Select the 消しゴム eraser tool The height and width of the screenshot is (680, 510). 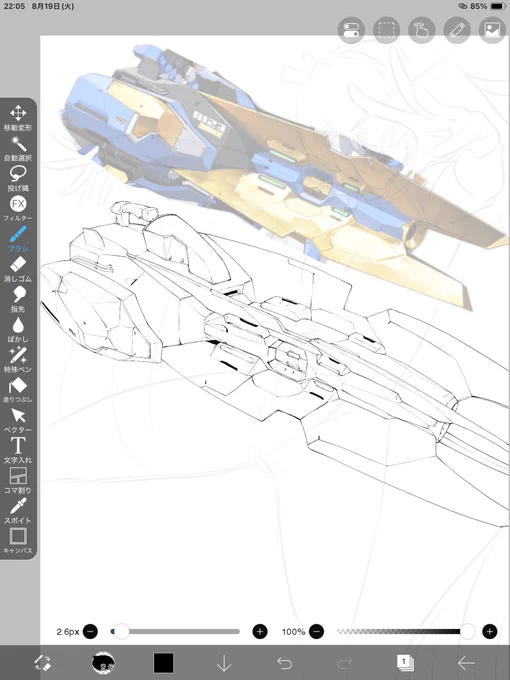pyautogui.click(x=18, y=269)
